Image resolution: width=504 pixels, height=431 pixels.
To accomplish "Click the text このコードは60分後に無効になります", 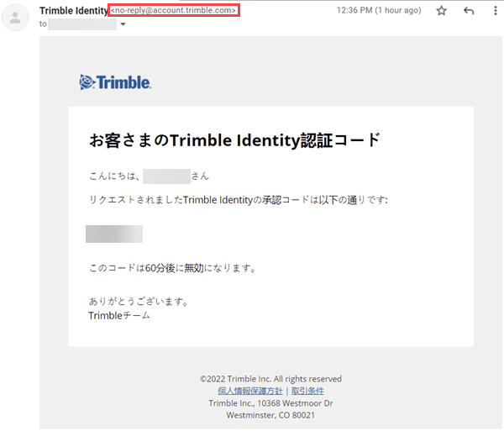I will pyautogui.click(x=172, y=268).
